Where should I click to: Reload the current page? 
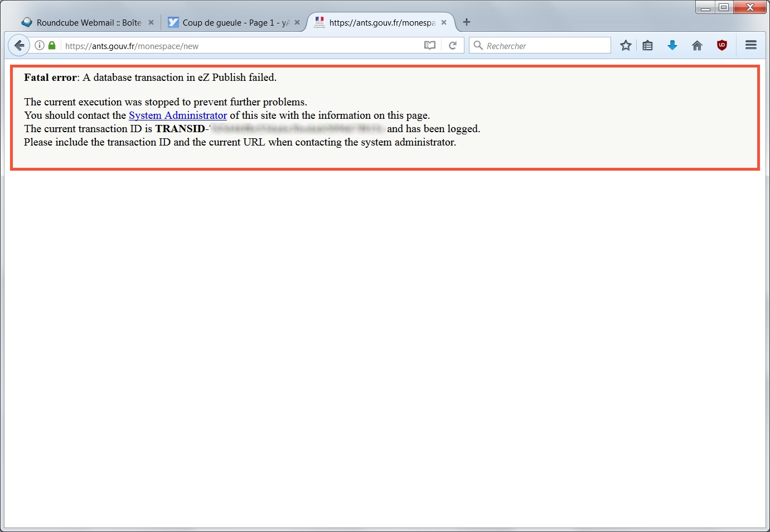pos(453,46)
